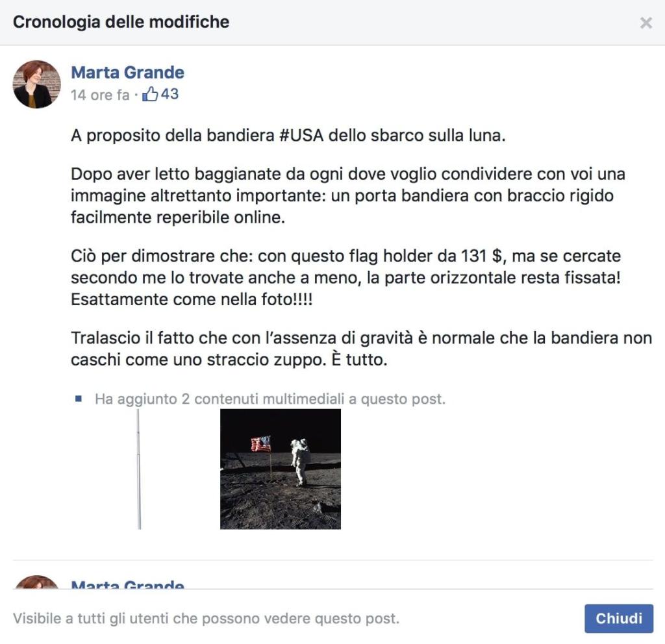Click the words 'sbarco sulla luna' in first line
This screenshot has height=644, width=665.
click(437, 136)
